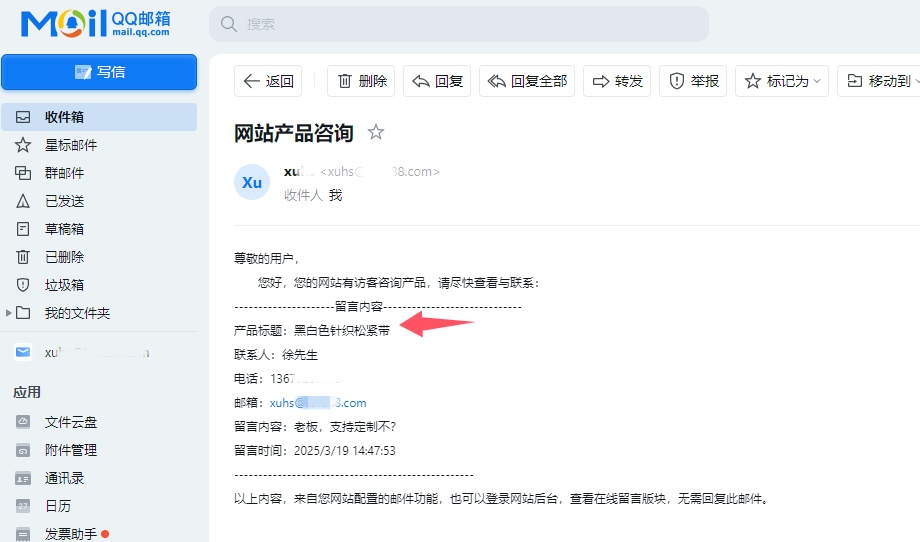Open the 标记为 mark-as dropdown
The width and height of the screenshot is (920, 542).
point(782,81)
